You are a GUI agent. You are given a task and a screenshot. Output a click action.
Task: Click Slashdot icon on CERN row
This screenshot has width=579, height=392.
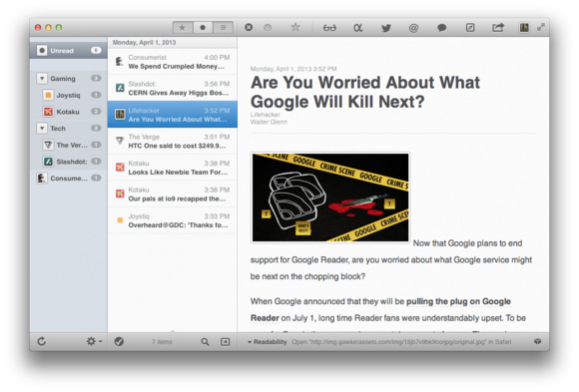pyautogui.click(x=120, y=88)
